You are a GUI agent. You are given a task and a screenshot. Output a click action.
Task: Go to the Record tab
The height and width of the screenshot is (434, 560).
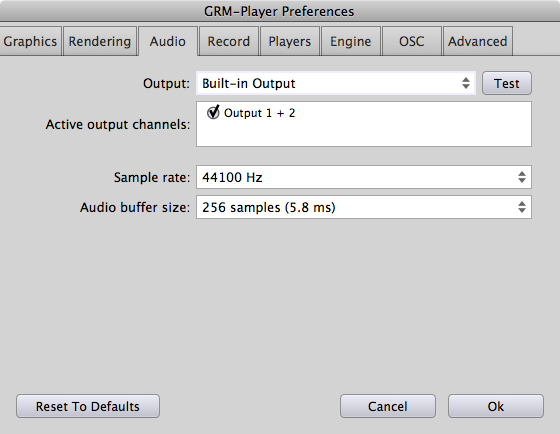229,41
